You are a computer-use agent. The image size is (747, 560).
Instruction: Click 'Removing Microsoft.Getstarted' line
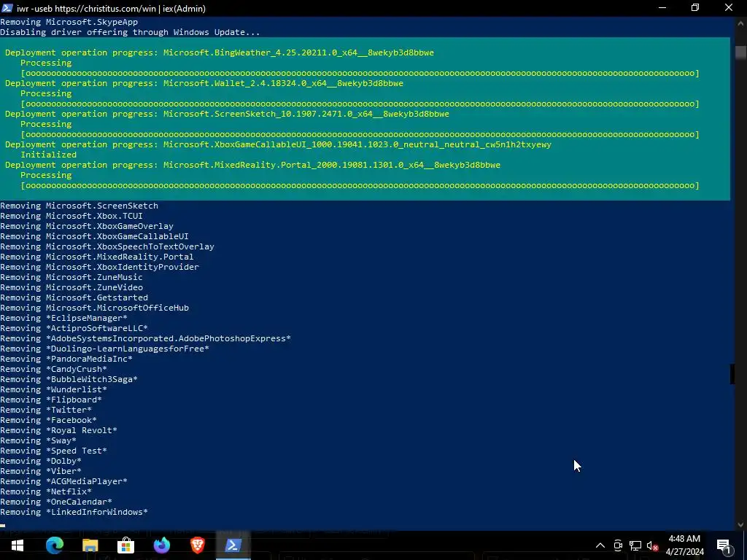74,297
